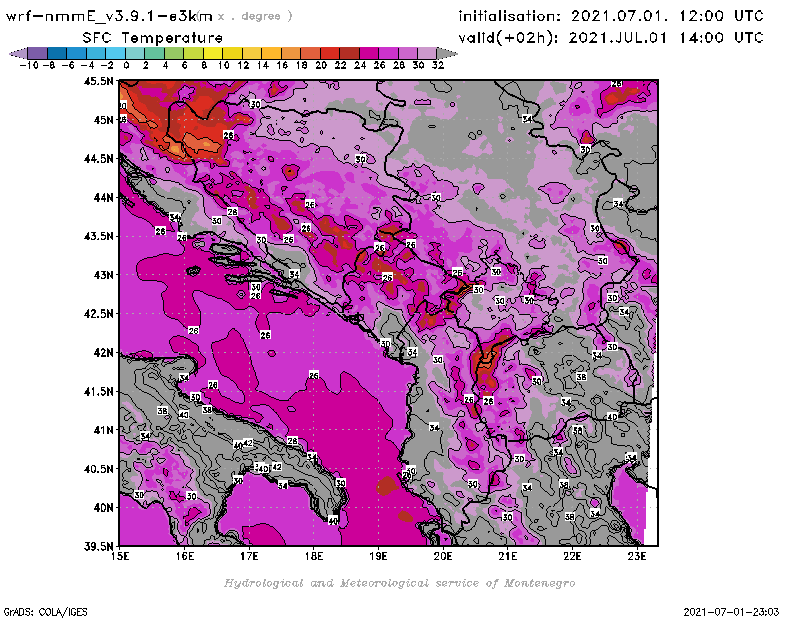Click the 28 to 30 legend swatch
The height and width of the screenshot is (618, 800).
(407, 54)
